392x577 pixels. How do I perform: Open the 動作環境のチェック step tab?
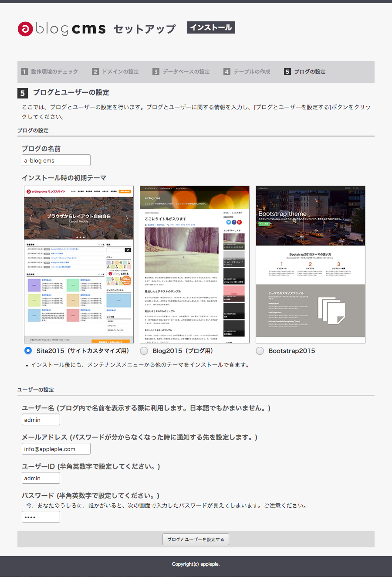pyautogui.click(x=54, y=71)
